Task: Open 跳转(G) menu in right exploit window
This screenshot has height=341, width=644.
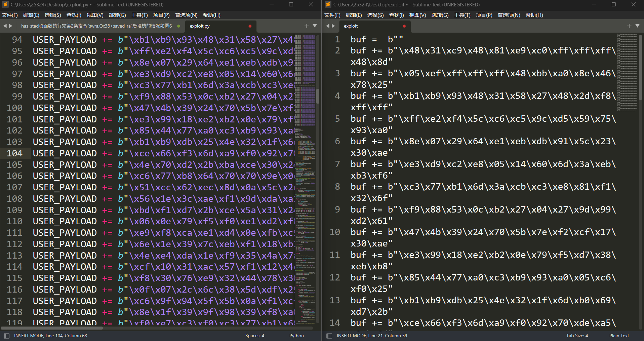Action: pos(440,15)
